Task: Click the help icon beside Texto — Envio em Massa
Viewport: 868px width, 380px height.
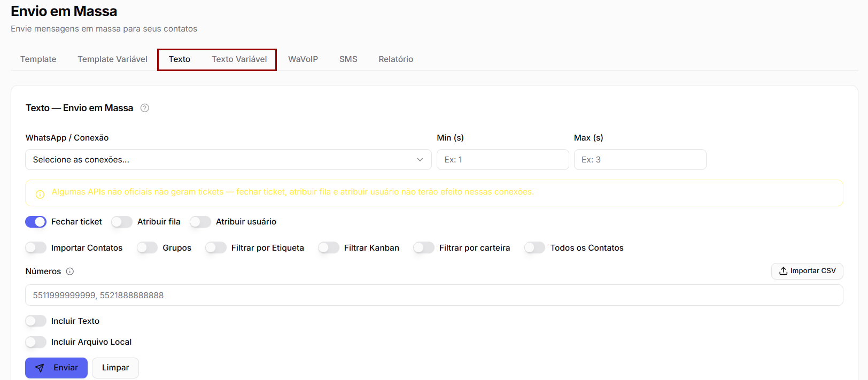Action: pyautogui.click(x=145, y=108)
